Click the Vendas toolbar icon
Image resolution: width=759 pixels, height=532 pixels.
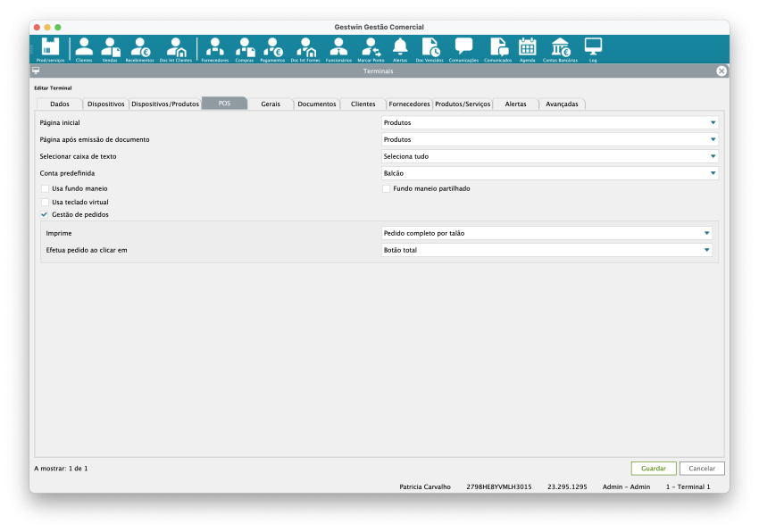tap(110, 48)
